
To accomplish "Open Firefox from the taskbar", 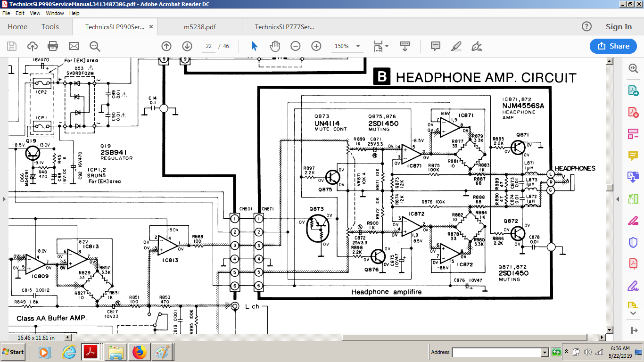I will click(x=139, y=352).
